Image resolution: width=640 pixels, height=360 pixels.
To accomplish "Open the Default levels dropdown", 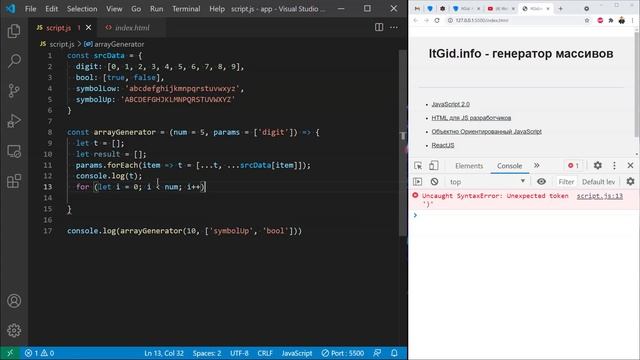I will pyautogui.click(x=598, y=182).
